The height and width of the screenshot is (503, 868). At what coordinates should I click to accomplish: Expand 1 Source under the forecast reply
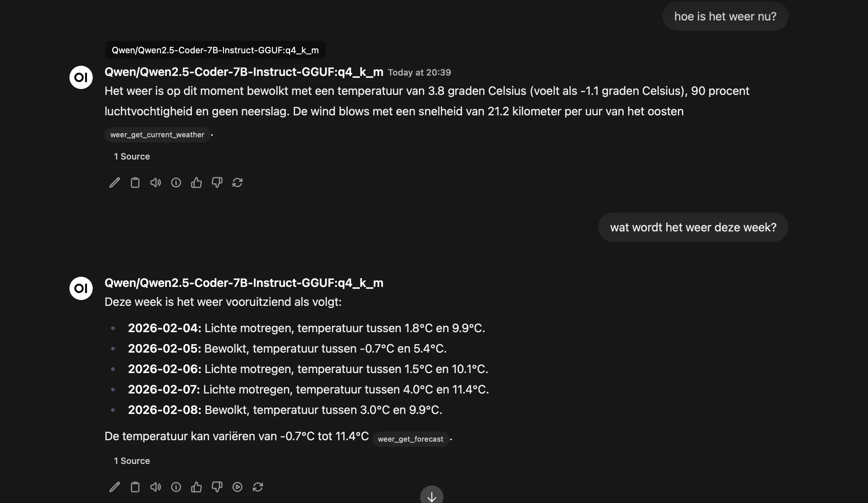132,461
